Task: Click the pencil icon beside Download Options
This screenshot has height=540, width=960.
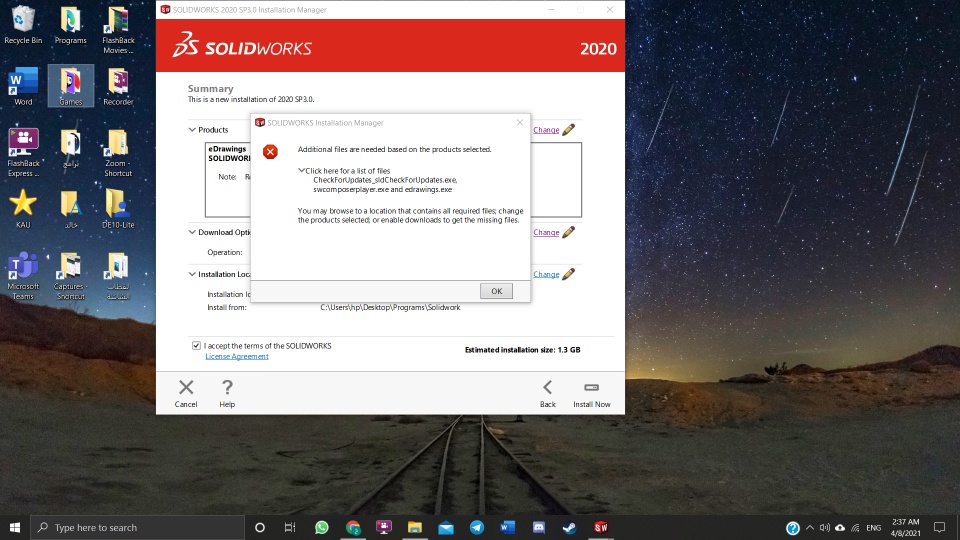Action: tap(569, 231)
